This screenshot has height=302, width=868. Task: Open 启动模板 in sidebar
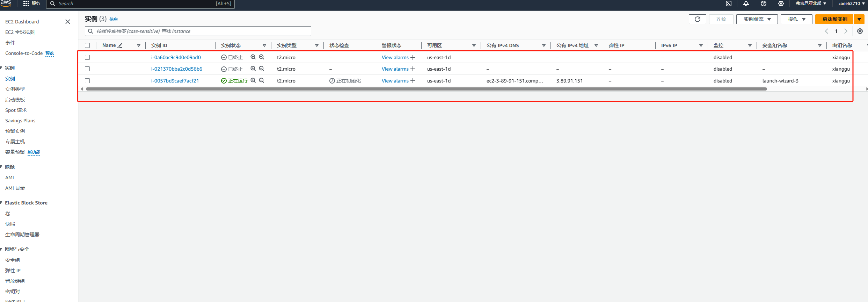coord(15,100)
